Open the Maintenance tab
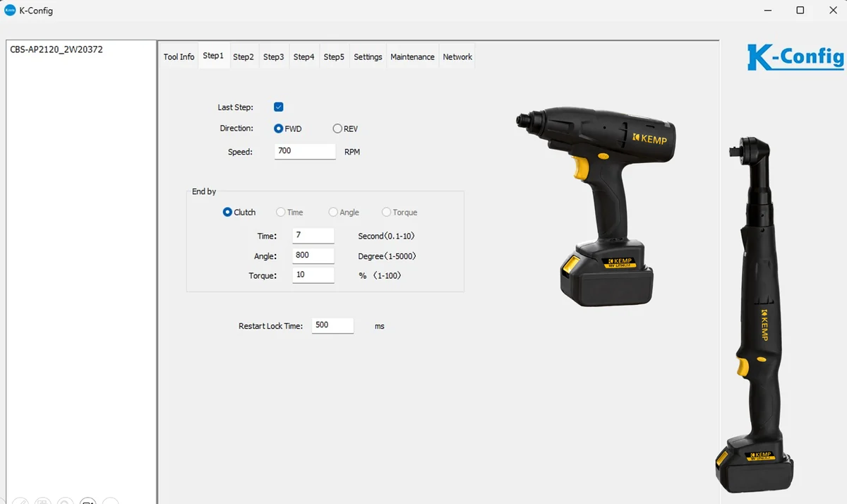Viewport: 847px width, 504px height. [412, 57]
